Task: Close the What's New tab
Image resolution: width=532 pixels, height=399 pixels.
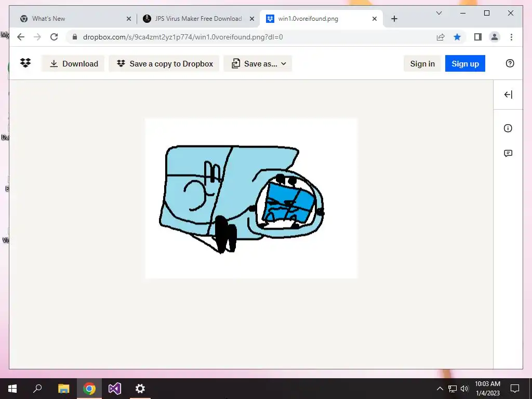Action: tap(129, 19)
